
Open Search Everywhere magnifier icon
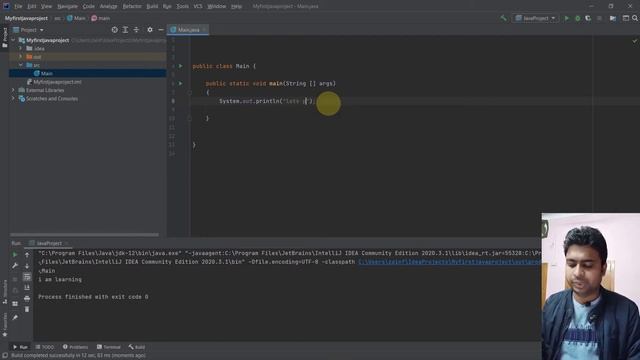click(x=635, y=18)
